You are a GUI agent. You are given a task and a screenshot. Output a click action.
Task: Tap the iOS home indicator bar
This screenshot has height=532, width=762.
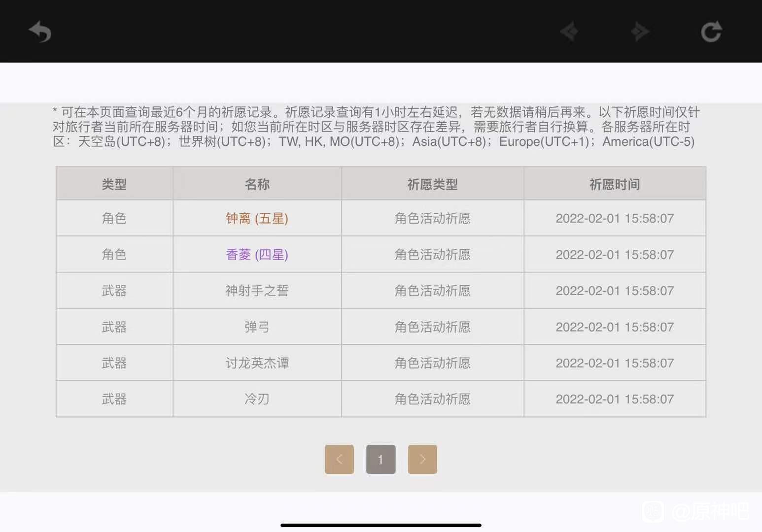tap(381, 525)
